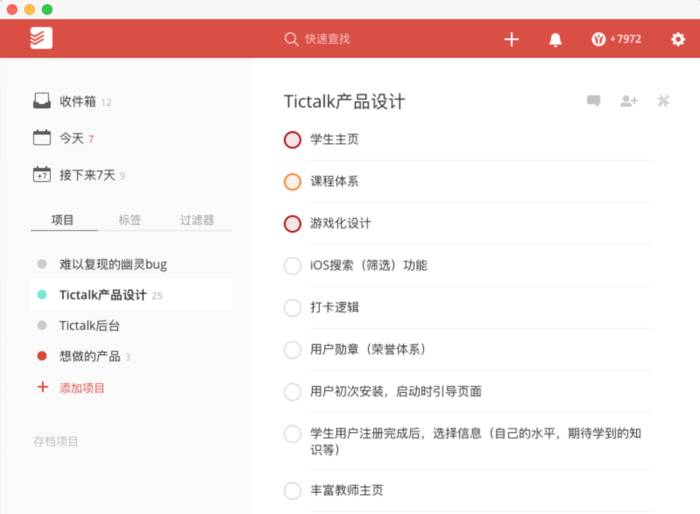The width and height of the screenshot is (700, 514).
Task: Click the share project person icon
Action: 628,101
